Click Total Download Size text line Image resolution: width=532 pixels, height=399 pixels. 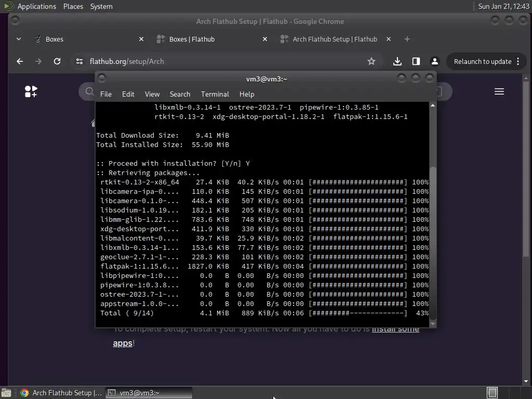[163, 136]
